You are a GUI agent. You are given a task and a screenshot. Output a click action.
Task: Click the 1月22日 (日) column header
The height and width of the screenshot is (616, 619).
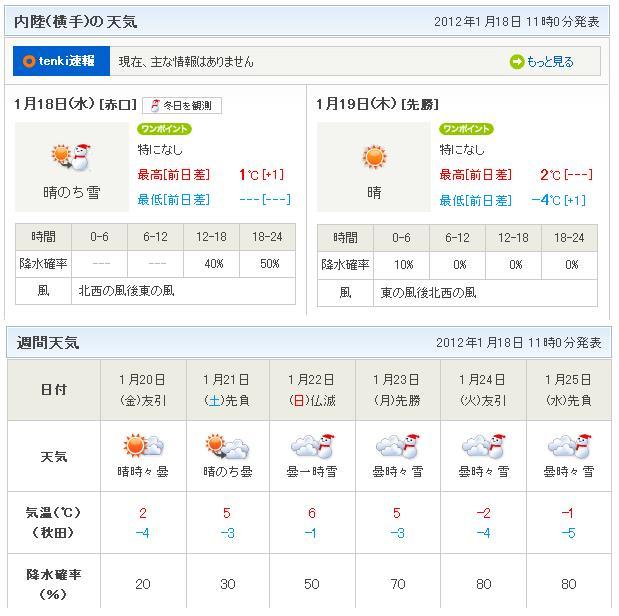(x=312, y=389)
